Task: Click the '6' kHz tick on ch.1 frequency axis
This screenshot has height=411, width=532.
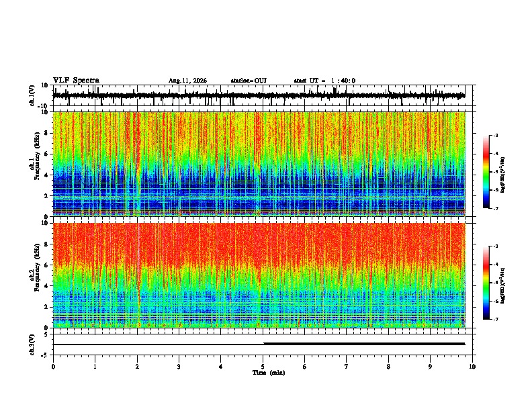Action: coord(46,154)
